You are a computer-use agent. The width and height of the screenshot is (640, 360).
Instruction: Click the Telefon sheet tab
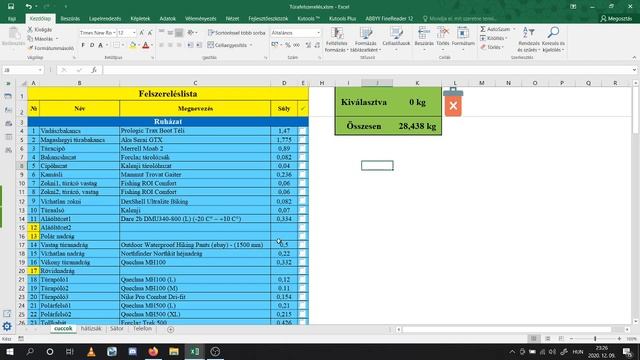coord(142,329)
